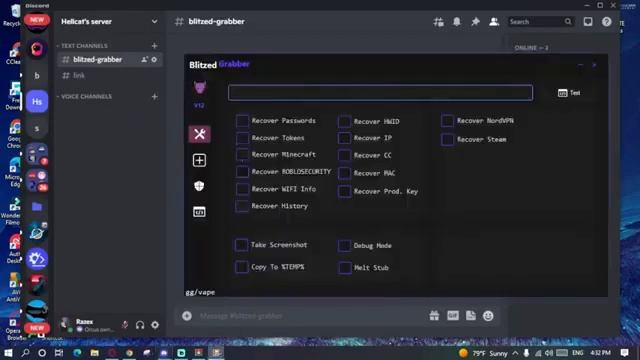Open the planet server icon
This screenshot has height=360, width=640.
pyautogui.click(x=37, y=233)
